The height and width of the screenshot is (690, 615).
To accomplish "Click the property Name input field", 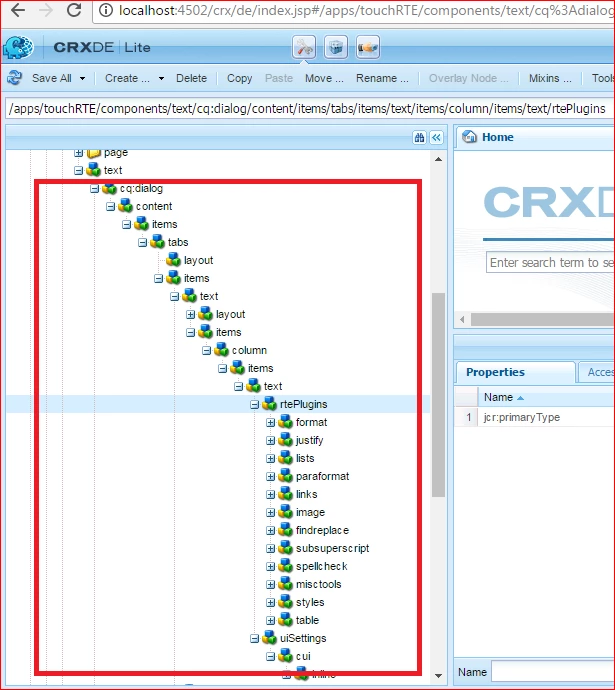I will pyautogui.click(x=553, y=672).
